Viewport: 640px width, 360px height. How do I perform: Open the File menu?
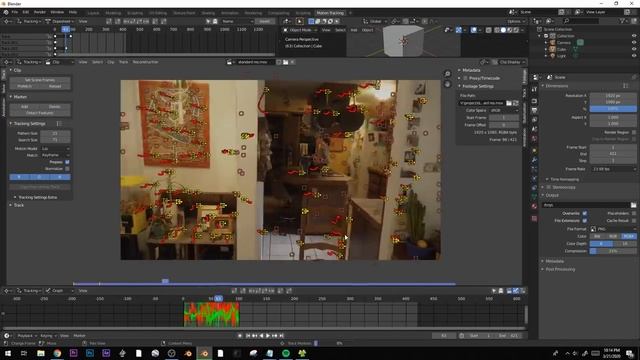click(x=15, y=12)
